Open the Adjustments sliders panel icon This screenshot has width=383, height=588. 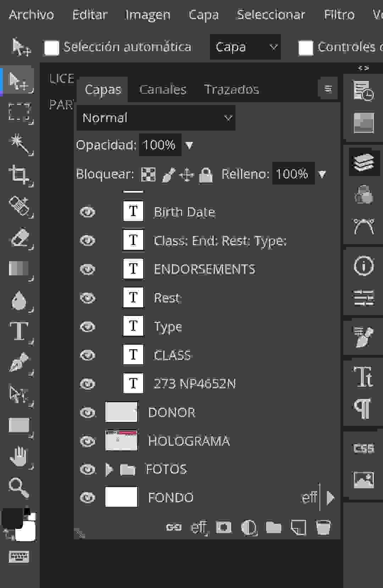tap(363, 298)
